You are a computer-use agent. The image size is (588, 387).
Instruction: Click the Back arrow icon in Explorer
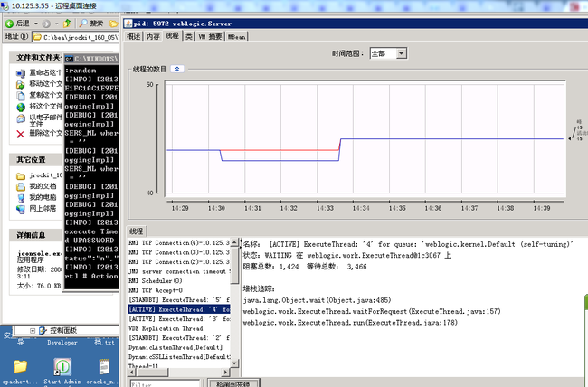(9, 24)
